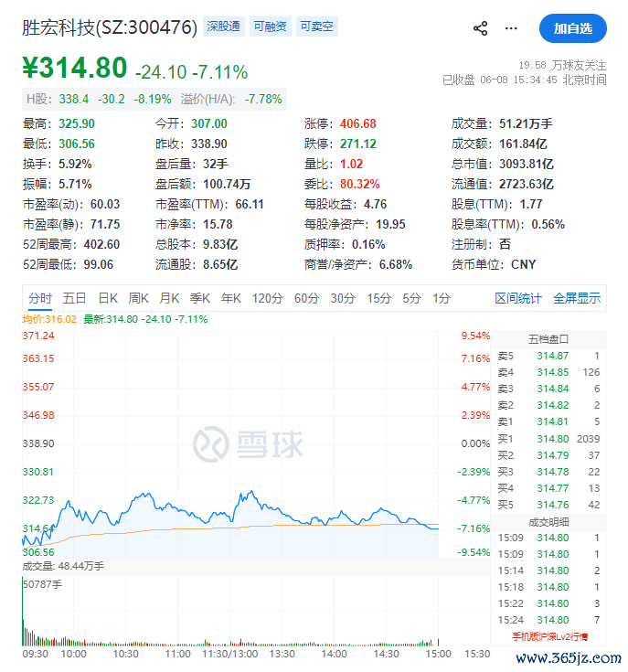
Task: Click the 可卖空 tag
Action: coord(317,27)
